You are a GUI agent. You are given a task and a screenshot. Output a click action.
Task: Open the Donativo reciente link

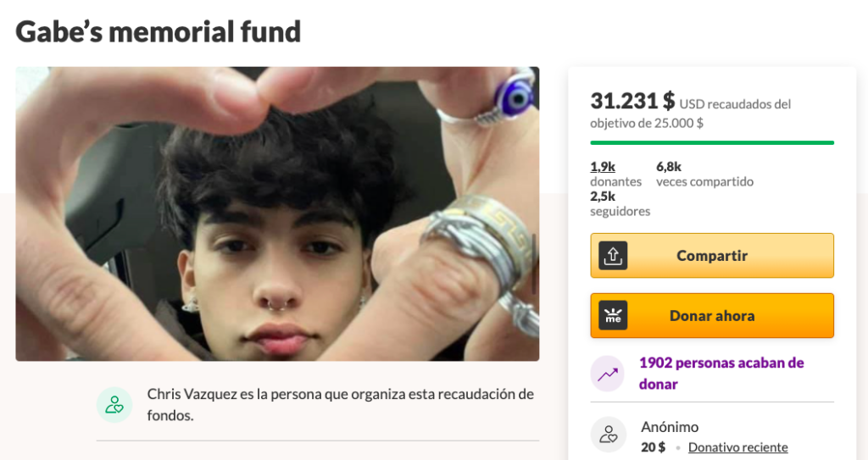click(x=738, y=447)
